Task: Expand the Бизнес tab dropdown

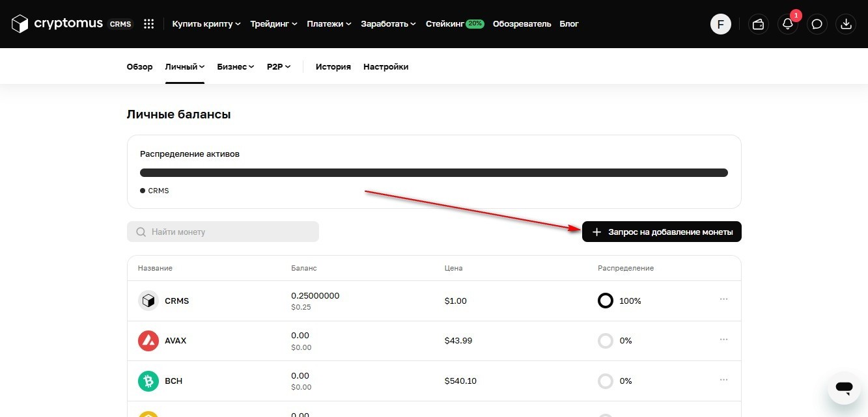Action: pyautogui.click(x=236, y=67)
